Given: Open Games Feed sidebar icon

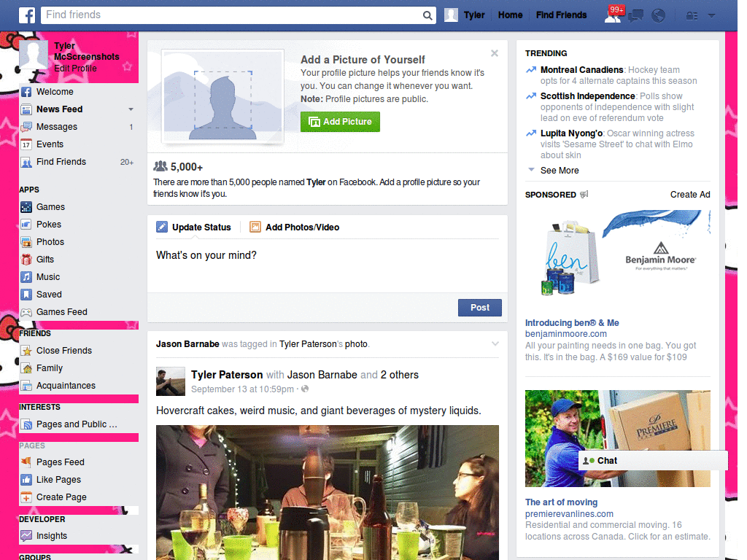Looking at the screenshot, I should [x=26, y=312].
